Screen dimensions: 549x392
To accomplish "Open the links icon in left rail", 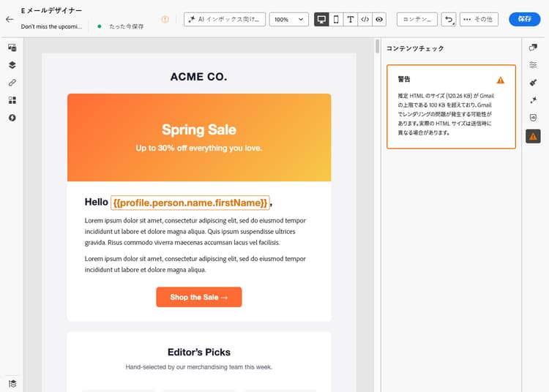I will (12, 83).
